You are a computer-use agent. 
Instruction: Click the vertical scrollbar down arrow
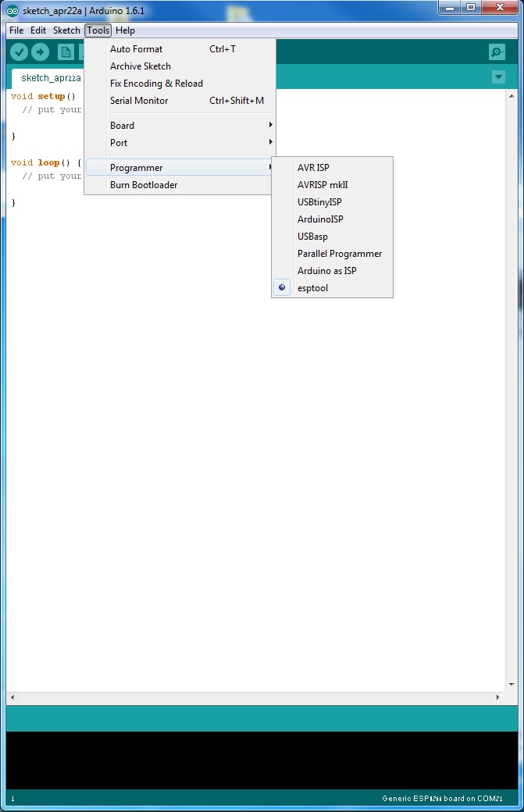[511, 685]
